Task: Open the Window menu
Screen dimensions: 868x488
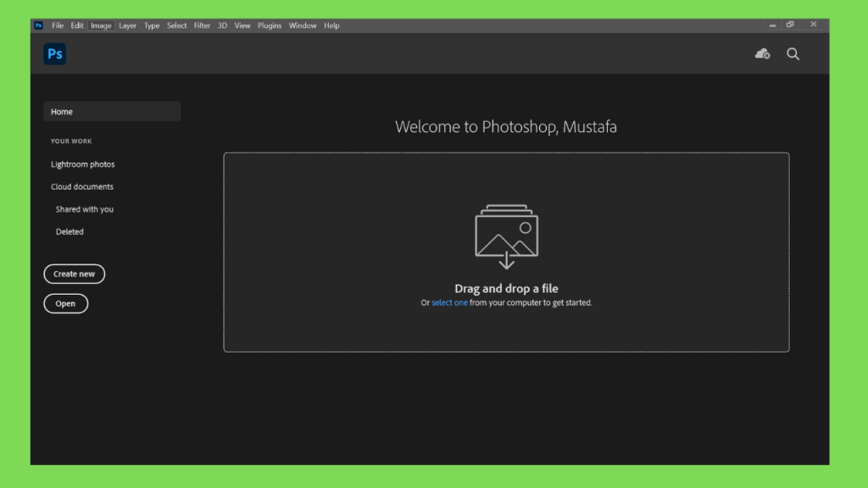Action: (x=303, y=25)
